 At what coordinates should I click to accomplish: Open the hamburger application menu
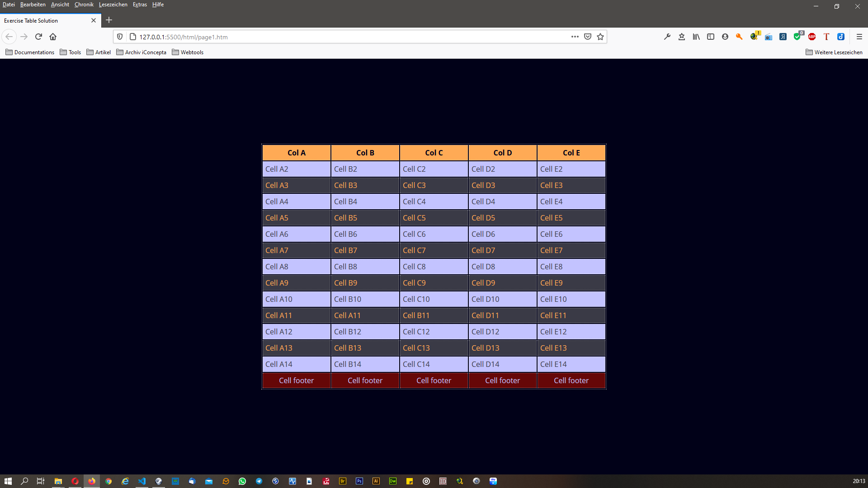click(x=859, y=37)
